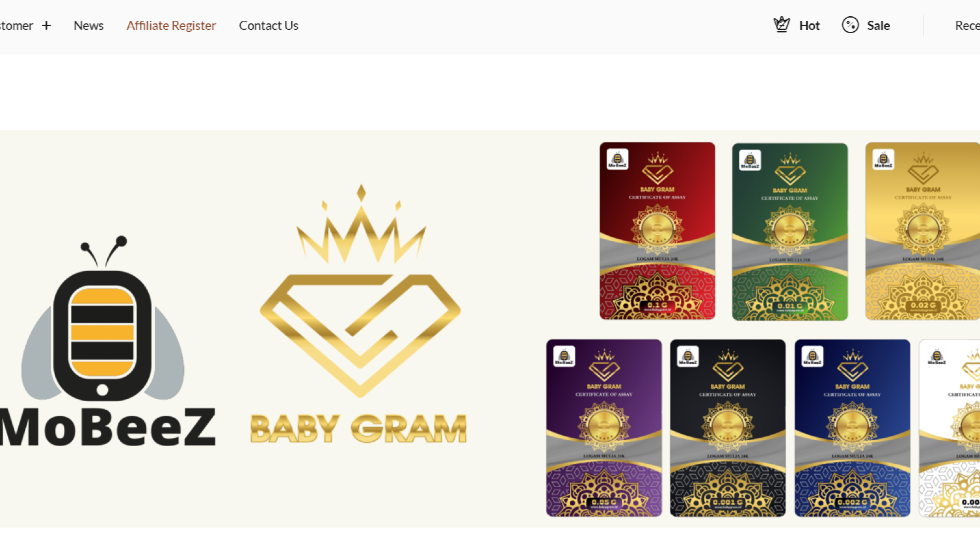The image size is (980, 560).
Task: Select the black 0.001 G card
Action: [728, 428]
